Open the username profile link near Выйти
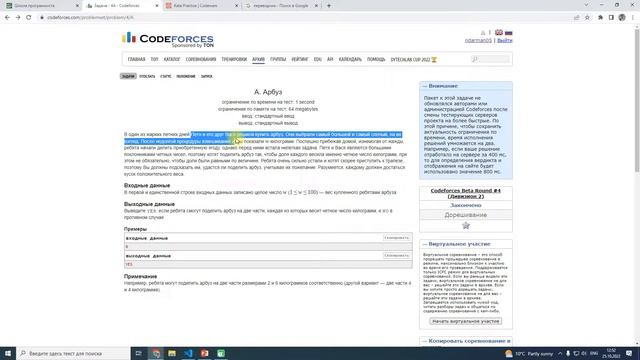Image resolution: width=640 pixels, height=360 pixels. (x=478, y=40)
